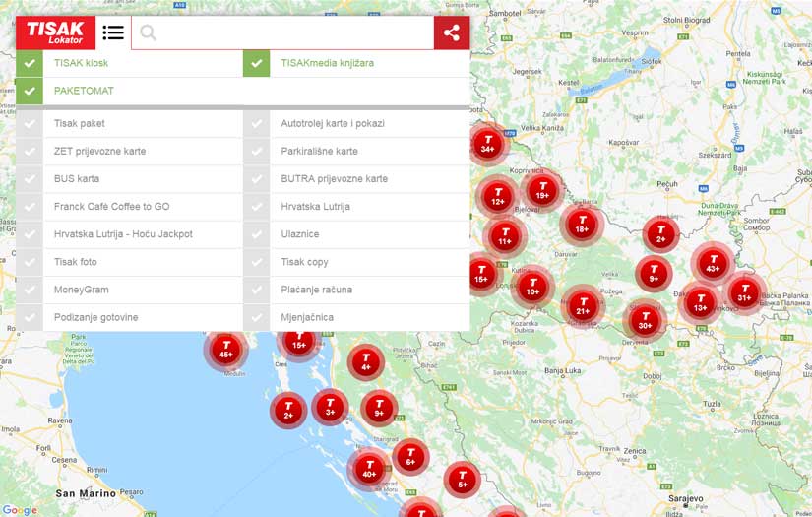Click the Google logo on map
Screen dimensions: 812x517
20,510
